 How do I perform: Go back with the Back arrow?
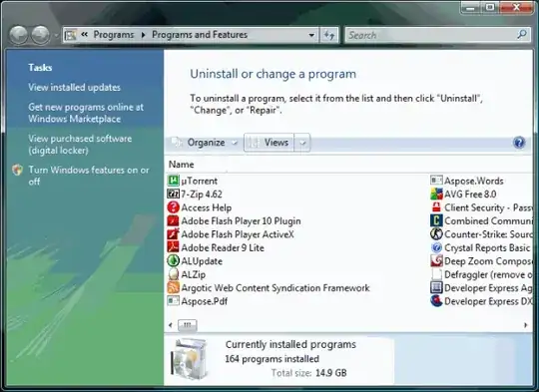(x=18, y=35)
